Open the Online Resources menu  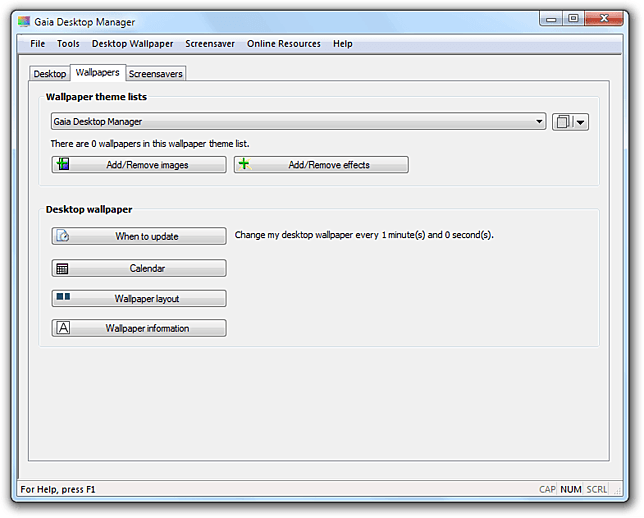coord(284,44)
